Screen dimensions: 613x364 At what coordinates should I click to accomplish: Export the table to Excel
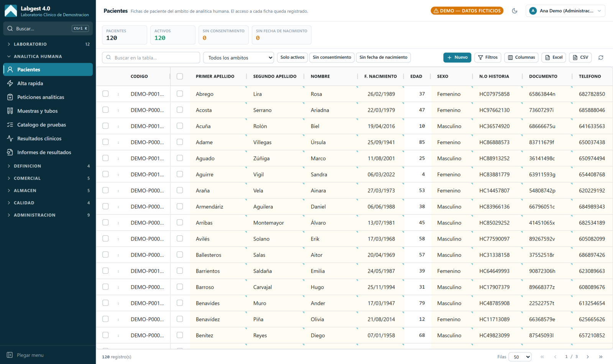[554, 57]
